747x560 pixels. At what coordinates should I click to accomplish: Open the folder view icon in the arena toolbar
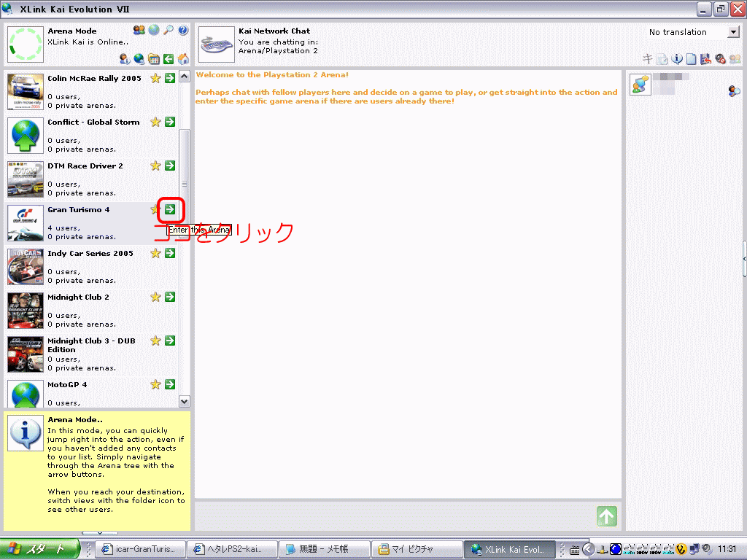pyautogui.click(x=154, y=59)
